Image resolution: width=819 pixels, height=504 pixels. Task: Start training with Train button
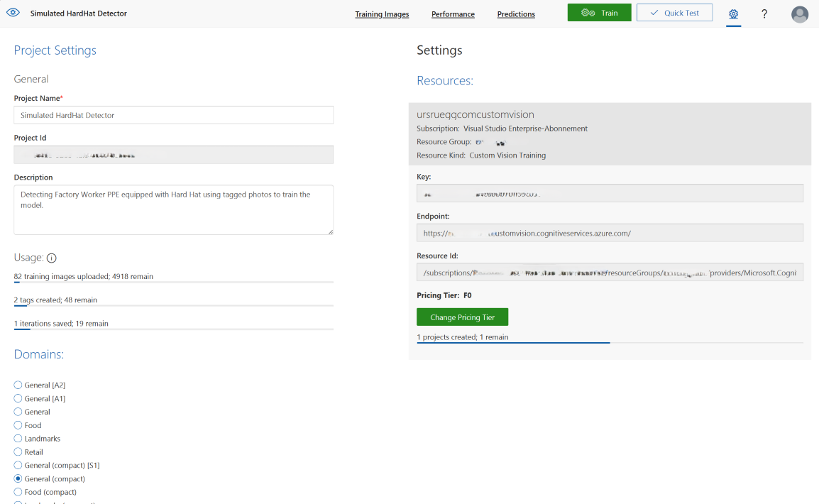click(599, 13)
